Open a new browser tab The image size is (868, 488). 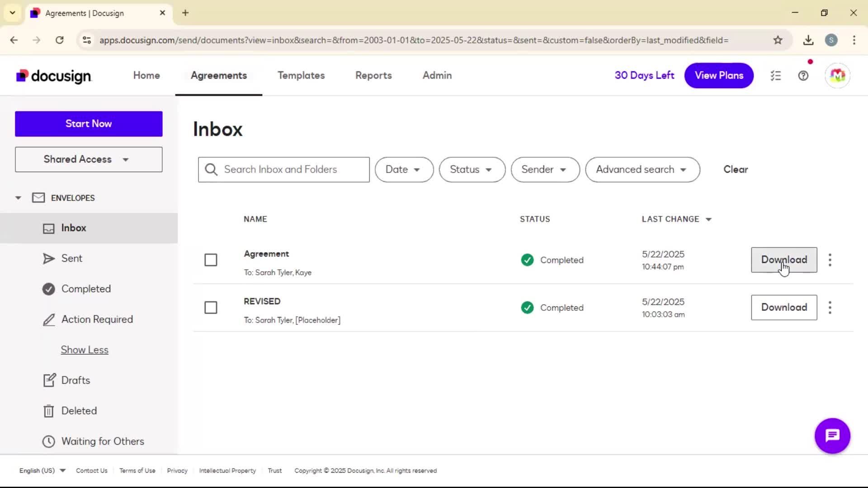pos(185,13)
